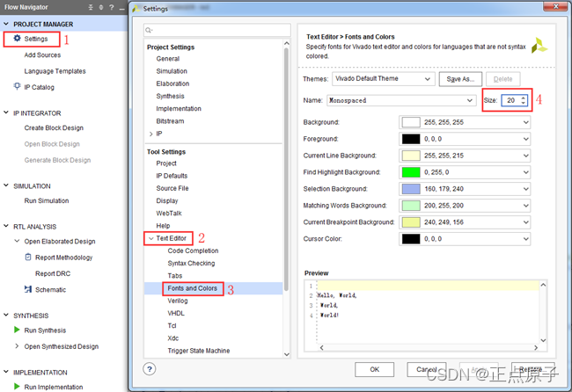572x392 pixels.
Task: Open Current Line Background color dropdown
Action: tap(465, 156)
